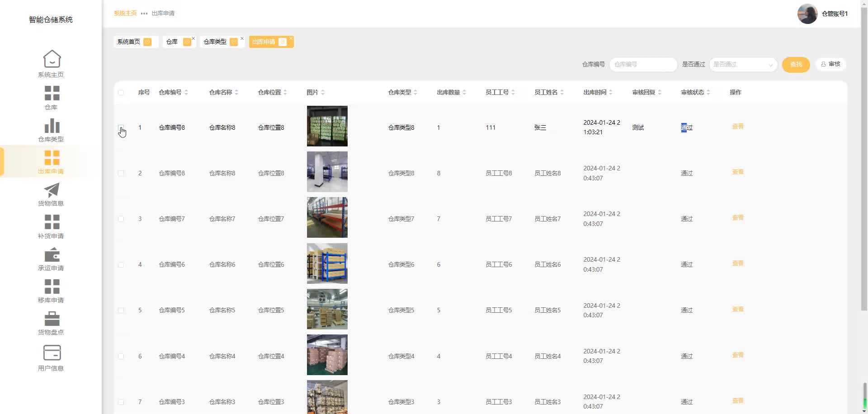Click 查看 for row 1

click(x=738, y=127)
